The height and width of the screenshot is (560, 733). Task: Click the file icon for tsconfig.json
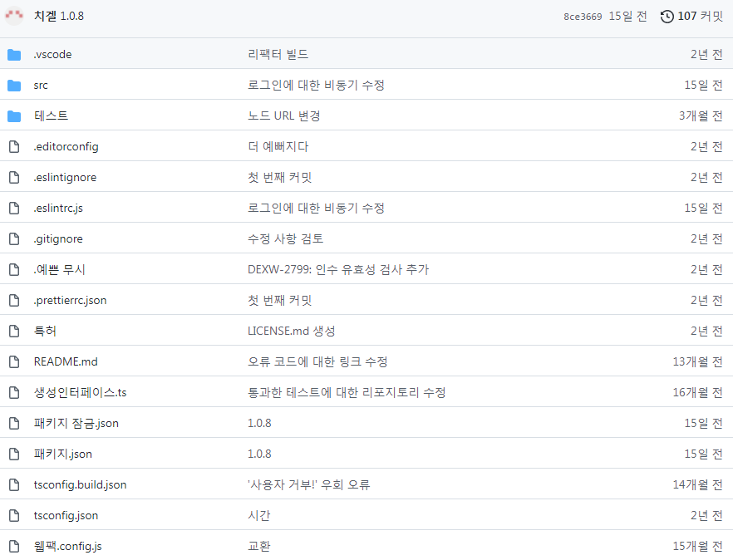click(14, 516)
